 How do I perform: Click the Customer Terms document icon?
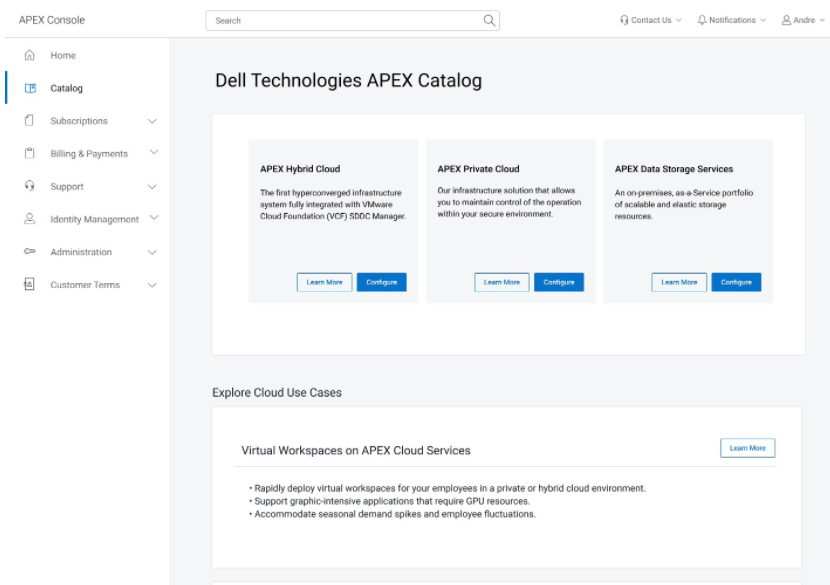29,284
